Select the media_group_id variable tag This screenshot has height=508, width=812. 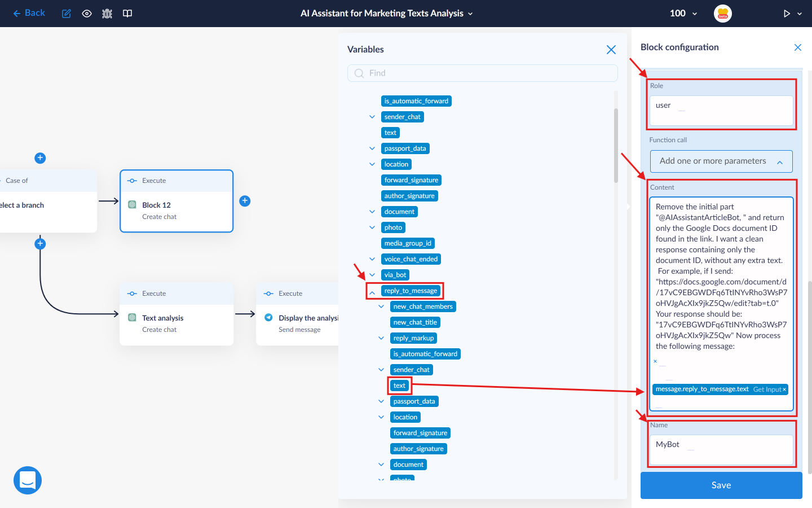(x=408, y=243)
